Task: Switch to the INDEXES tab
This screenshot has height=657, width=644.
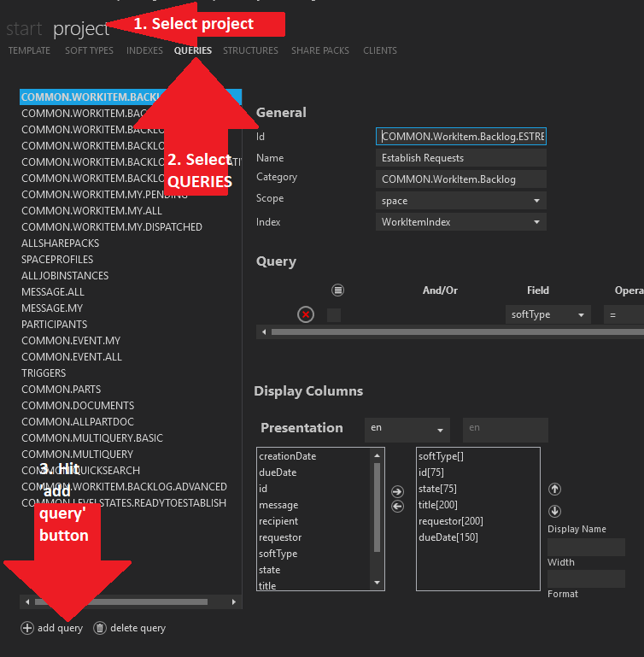Action: [x=144, y=50]
